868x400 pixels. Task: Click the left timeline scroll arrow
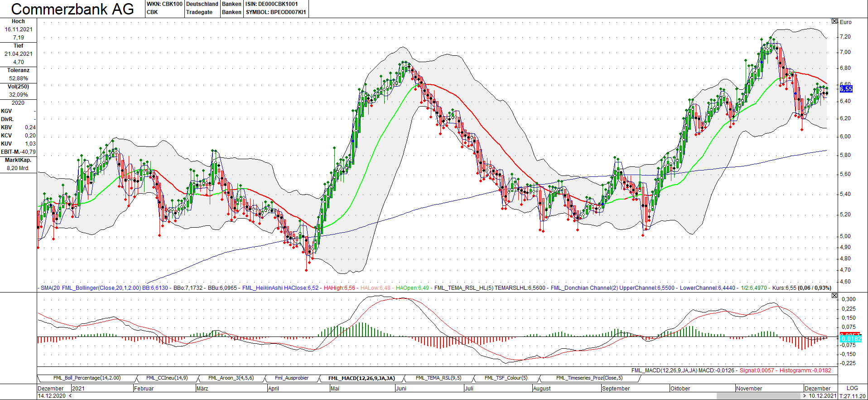[69, 396]
